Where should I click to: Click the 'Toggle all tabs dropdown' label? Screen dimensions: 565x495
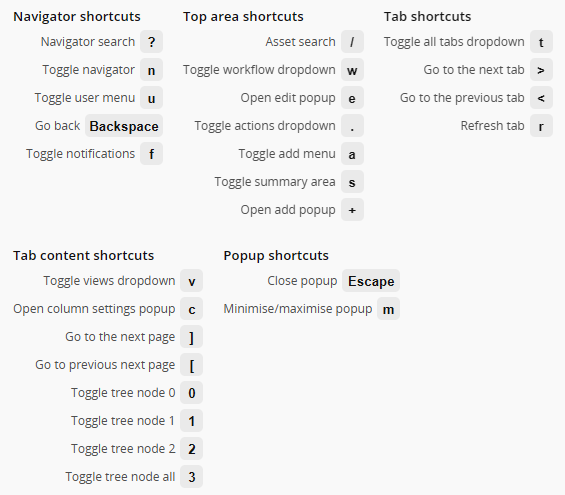click(x=454, y=42)
